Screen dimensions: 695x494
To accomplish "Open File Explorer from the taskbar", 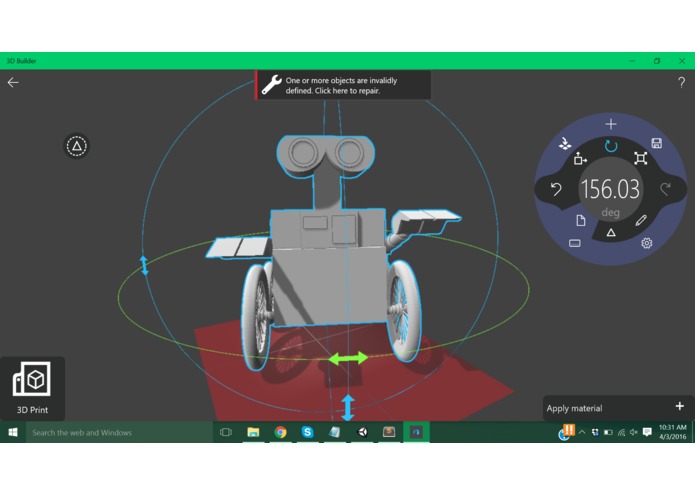I will (253, 432).
